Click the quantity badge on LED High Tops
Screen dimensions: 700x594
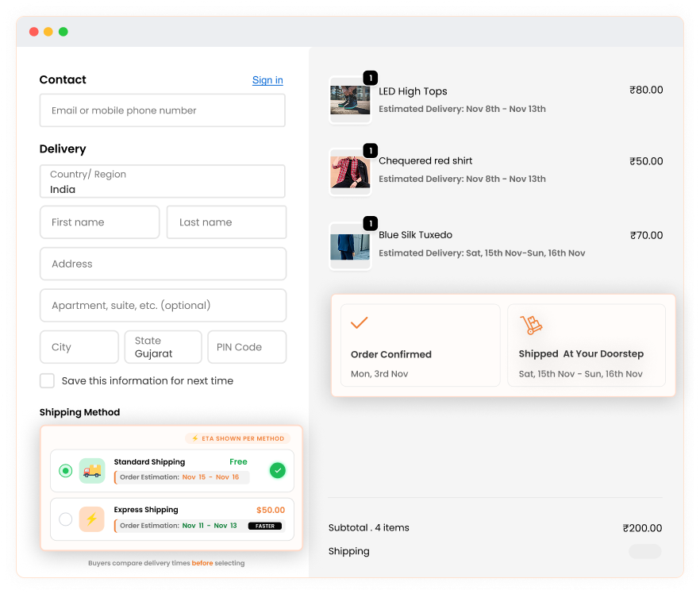[371, 78]
